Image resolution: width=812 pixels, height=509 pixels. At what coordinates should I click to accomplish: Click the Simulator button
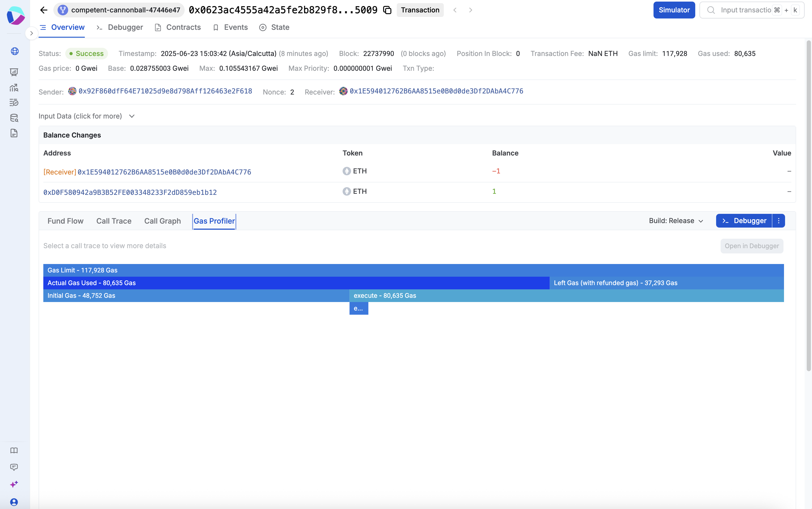(674, 10)
